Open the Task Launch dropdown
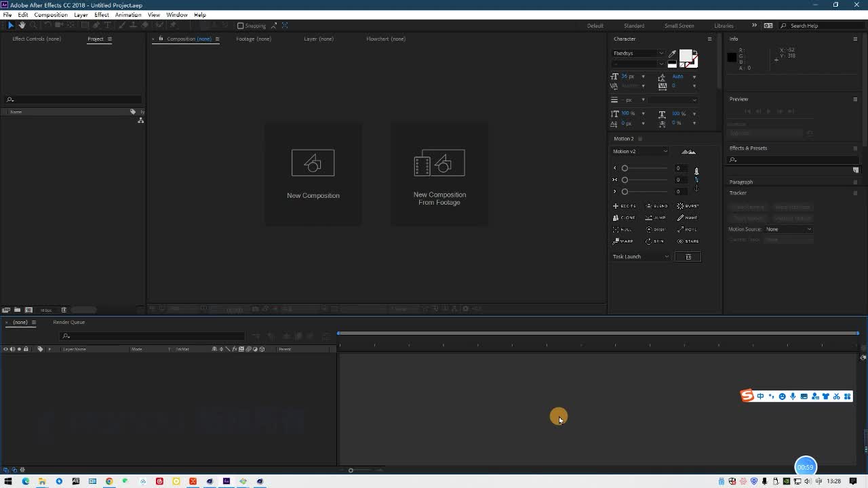Image resolution: width=868 pixels, height=488 pixels. click(x=641, y=257)
